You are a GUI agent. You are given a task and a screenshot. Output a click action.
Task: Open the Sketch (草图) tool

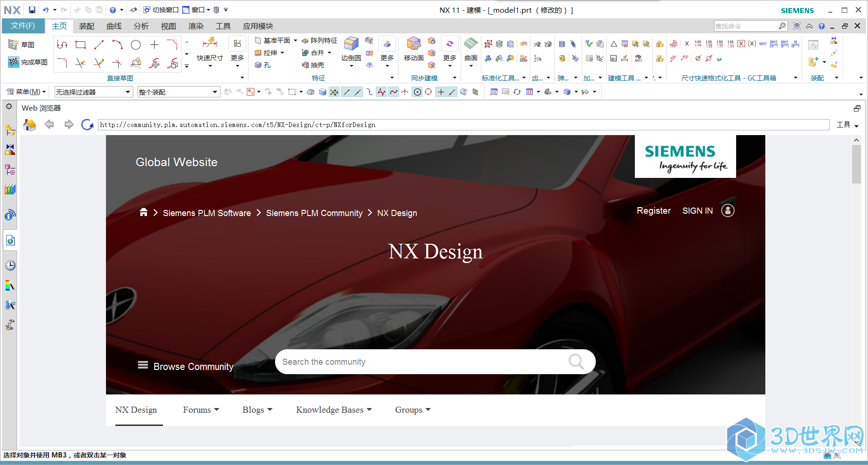(x=22, y=45)
